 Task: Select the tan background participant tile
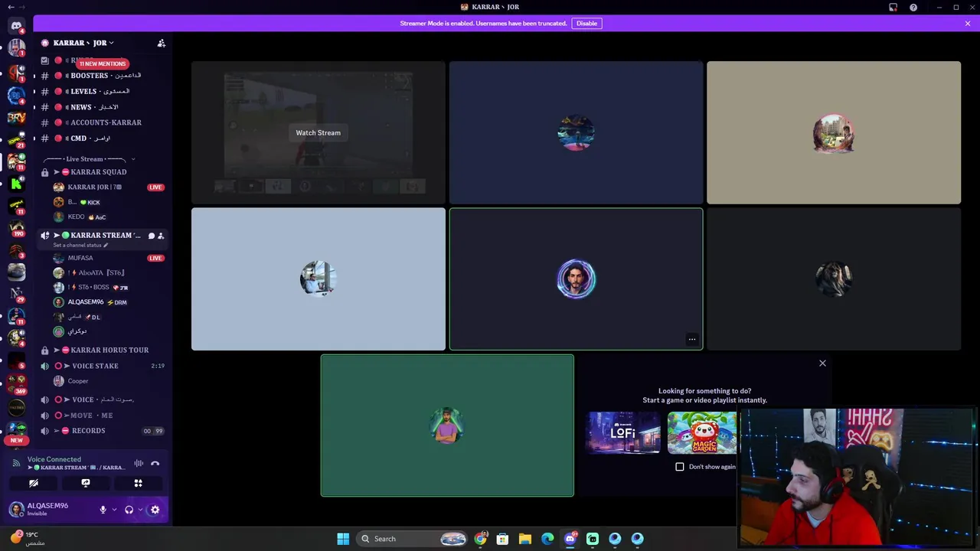pos(834,132)
